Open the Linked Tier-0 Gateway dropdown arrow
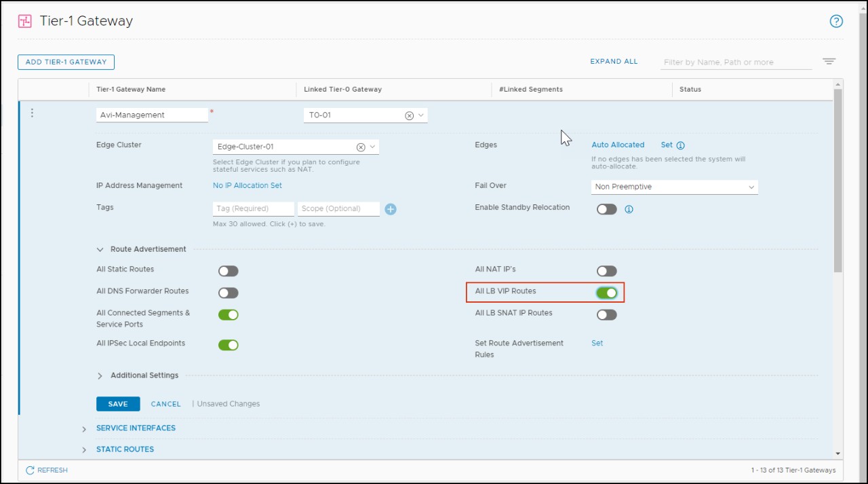Screen dimensions: 868x484 pyautogui.click(x=421, y=115)
